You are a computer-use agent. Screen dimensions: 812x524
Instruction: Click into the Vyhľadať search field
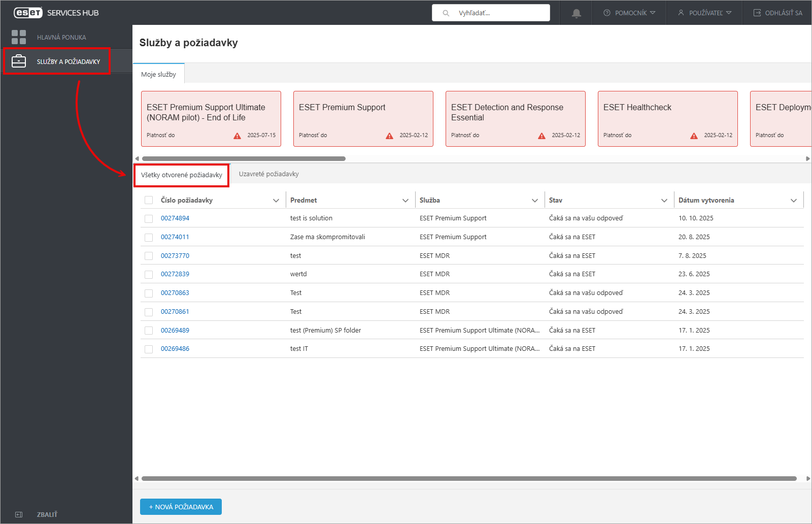pos(491,13)
